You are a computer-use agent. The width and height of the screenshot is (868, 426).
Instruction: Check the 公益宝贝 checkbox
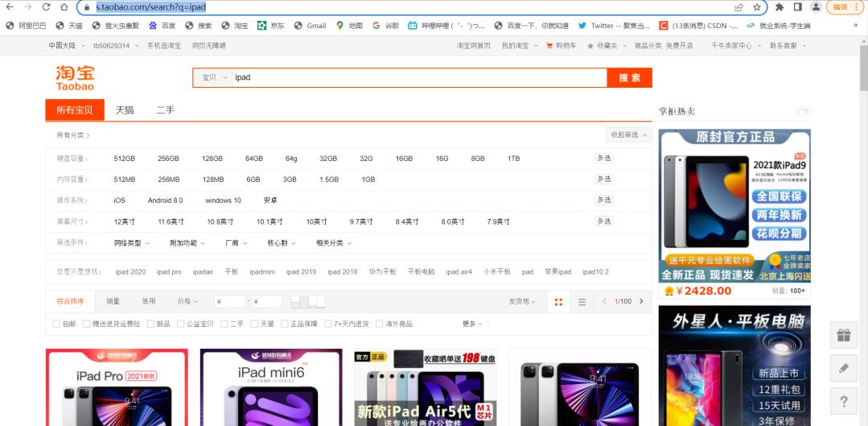click(180, 324)
